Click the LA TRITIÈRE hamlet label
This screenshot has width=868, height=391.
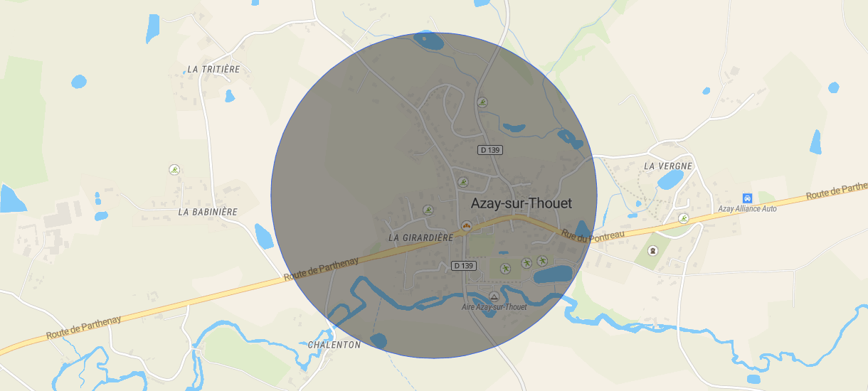point(213,70)
